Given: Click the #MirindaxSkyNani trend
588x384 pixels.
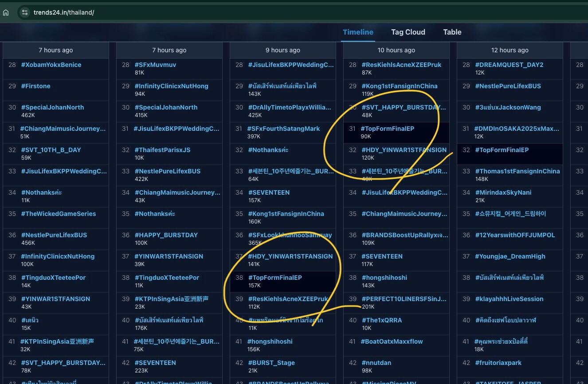Looking at the screenshot, I should [503, 192].
